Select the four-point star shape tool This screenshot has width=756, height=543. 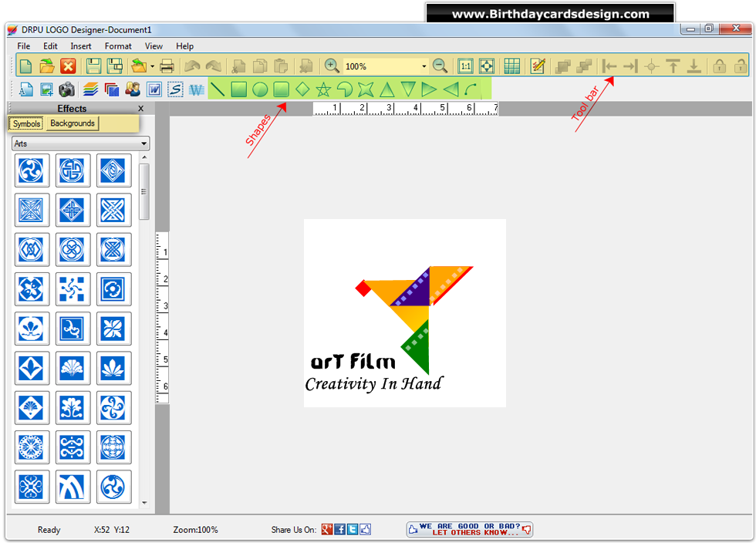[x=366, y=89]
